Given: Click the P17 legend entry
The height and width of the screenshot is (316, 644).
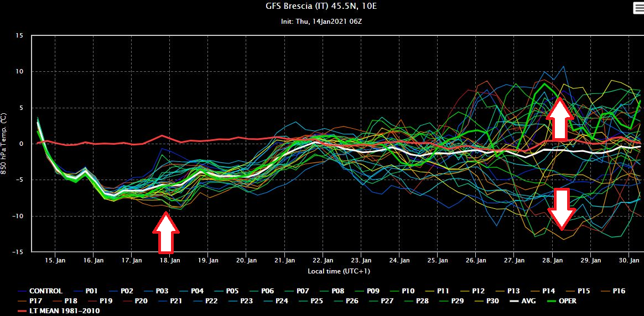Looking at the screenshot, I should [x=29, y=301].
